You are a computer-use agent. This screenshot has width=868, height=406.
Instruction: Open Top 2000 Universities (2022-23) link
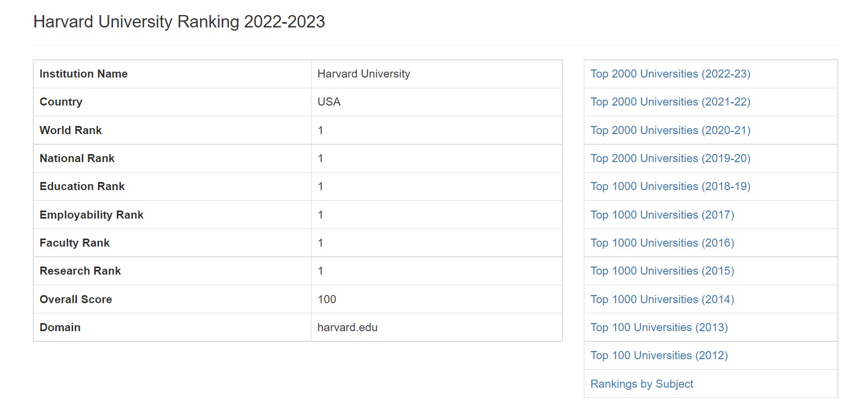(670, 74)
